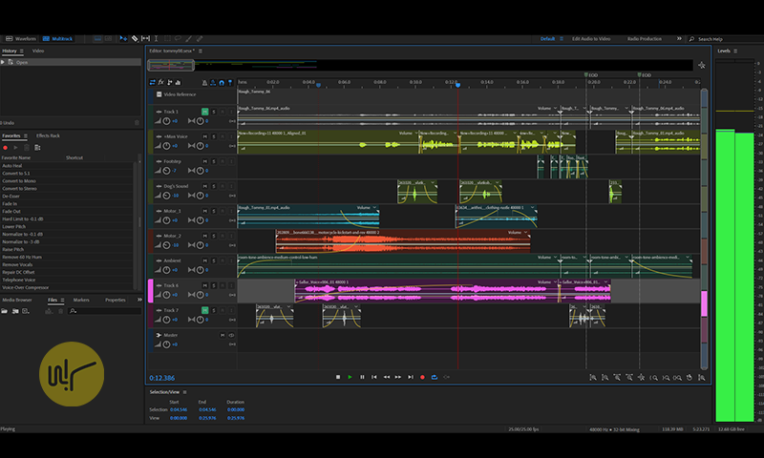Click the Search Help field
Screen dimensions: 764x458
click(x=726, y=39)
